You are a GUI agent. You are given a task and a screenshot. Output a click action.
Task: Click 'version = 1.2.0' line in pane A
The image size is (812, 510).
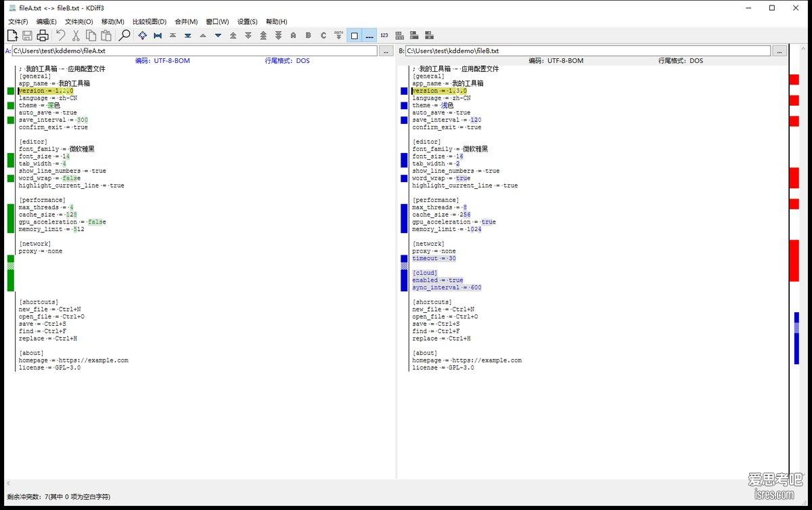[45, 91]
